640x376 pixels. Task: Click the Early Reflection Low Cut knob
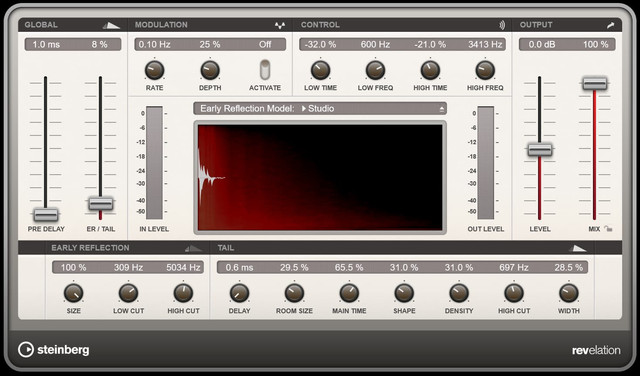point(129,293)
